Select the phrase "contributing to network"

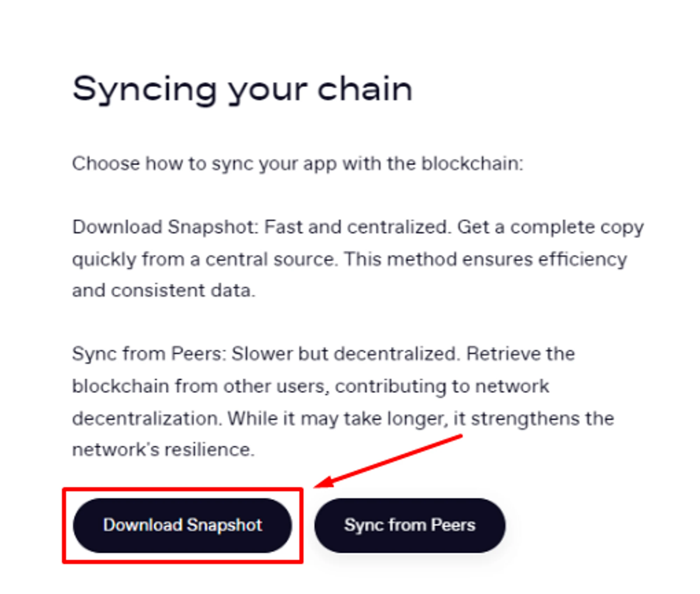442,387
